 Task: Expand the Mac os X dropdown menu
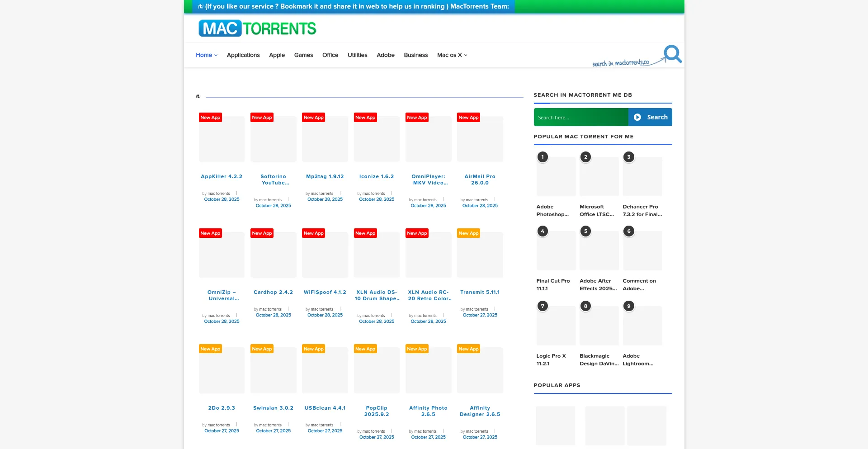pos(452,55)
